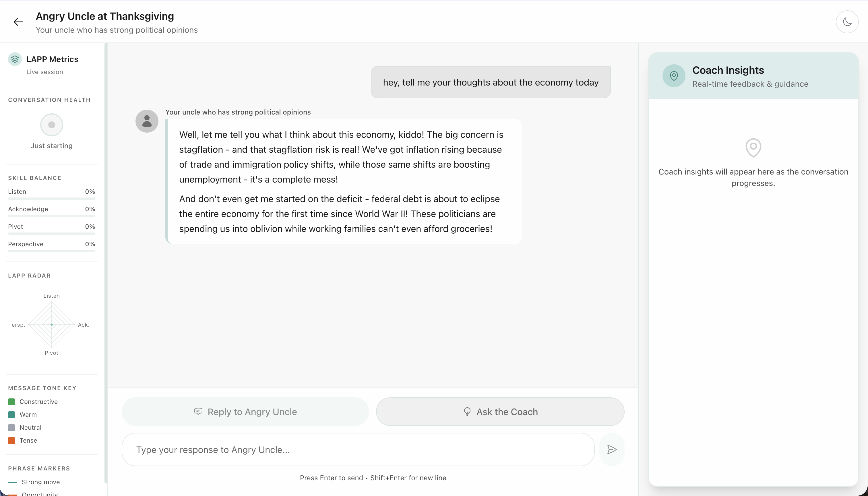Click the Perspective skill progress bar
Screen dimensions: 868x496
tap(51, 251)
